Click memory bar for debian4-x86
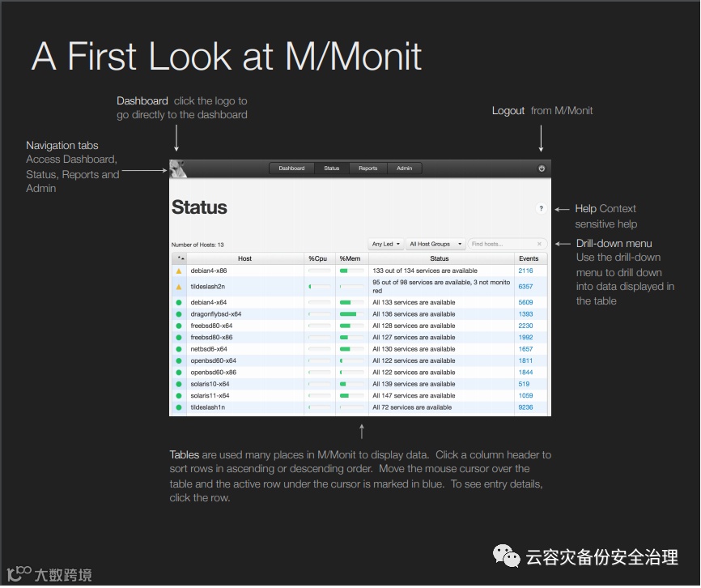The height and width of the screenshot is (588, 701). [351, 271]
